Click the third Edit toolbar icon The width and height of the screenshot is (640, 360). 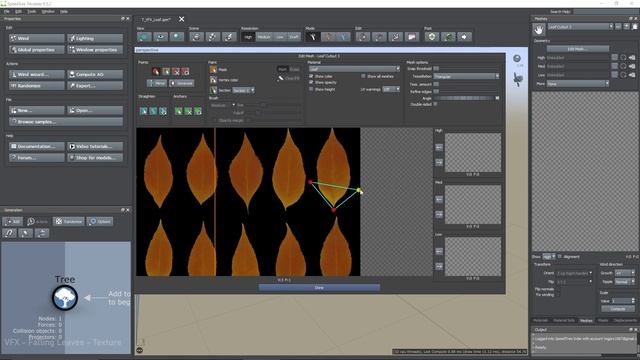click(396, 37)
